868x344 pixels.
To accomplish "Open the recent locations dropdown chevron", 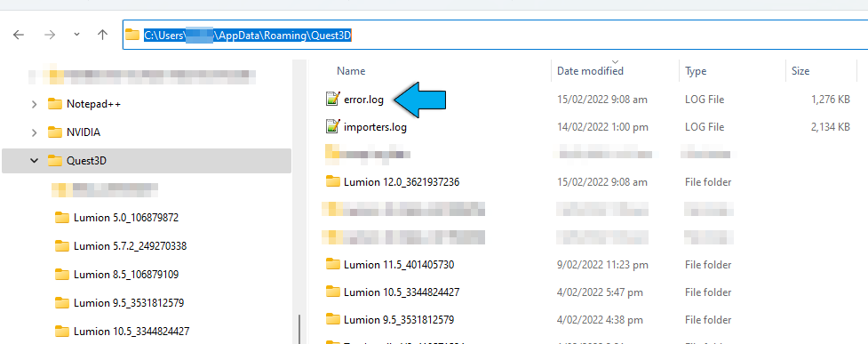I will (77, 35).
